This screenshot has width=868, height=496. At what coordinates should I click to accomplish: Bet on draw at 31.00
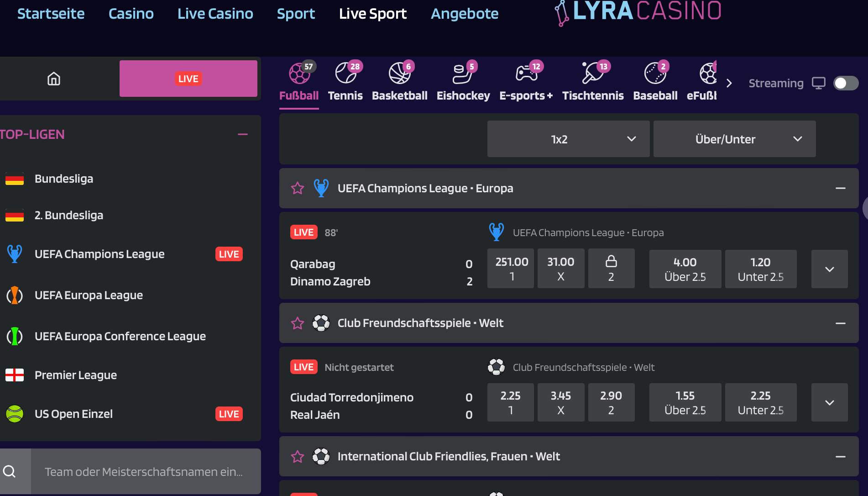[561, 269]
